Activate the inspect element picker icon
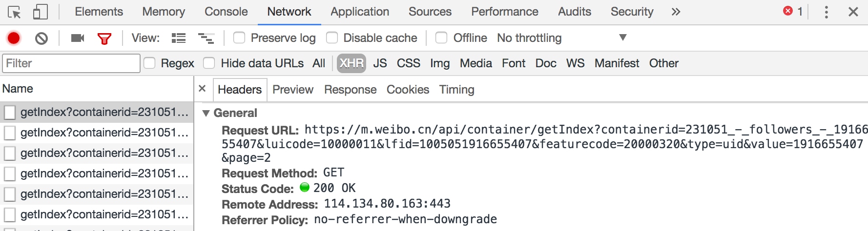Image resolution: width=868 pixels, height=231 pixels. [14, 12]
